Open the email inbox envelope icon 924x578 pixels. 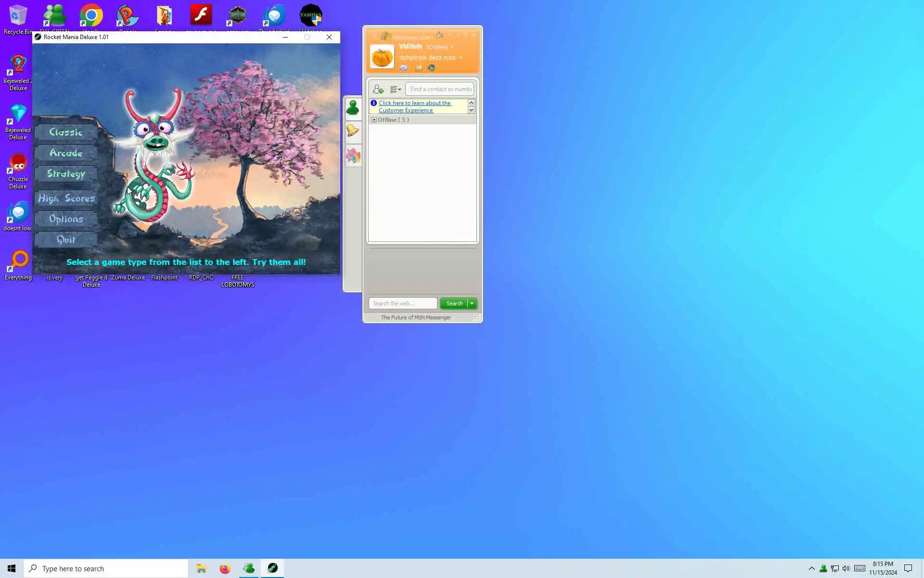(404, 68)
